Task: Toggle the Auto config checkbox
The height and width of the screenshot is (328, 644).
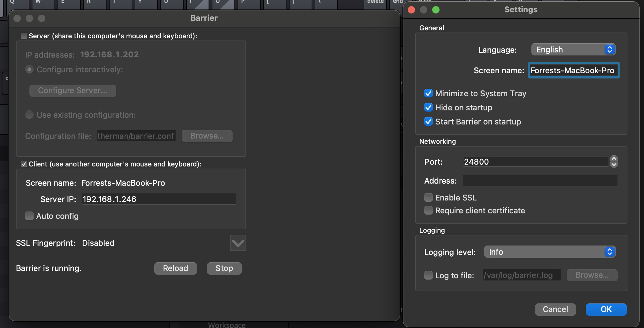Action: pyautogui.click(x=29, y=216)
